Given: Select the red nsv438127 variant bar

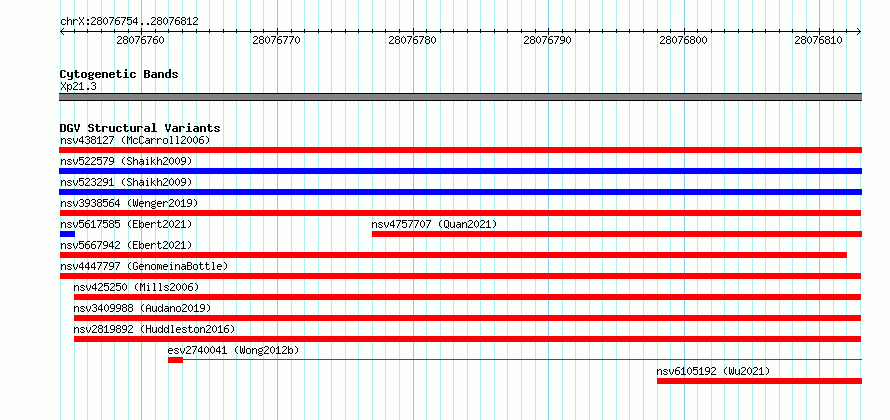Looking at the screenshot, I should pos(460,150).
